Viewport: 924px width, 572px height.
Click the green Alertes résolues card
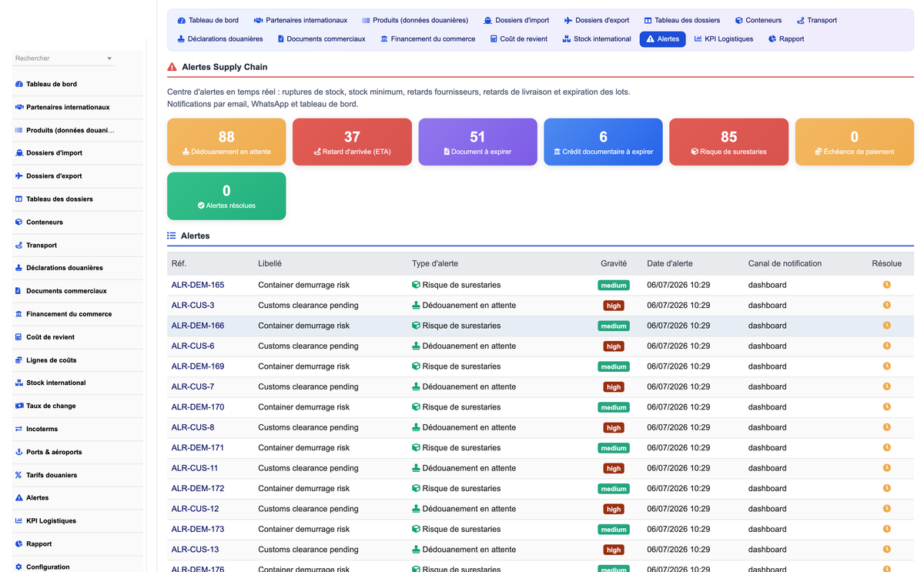click(226, 196)
